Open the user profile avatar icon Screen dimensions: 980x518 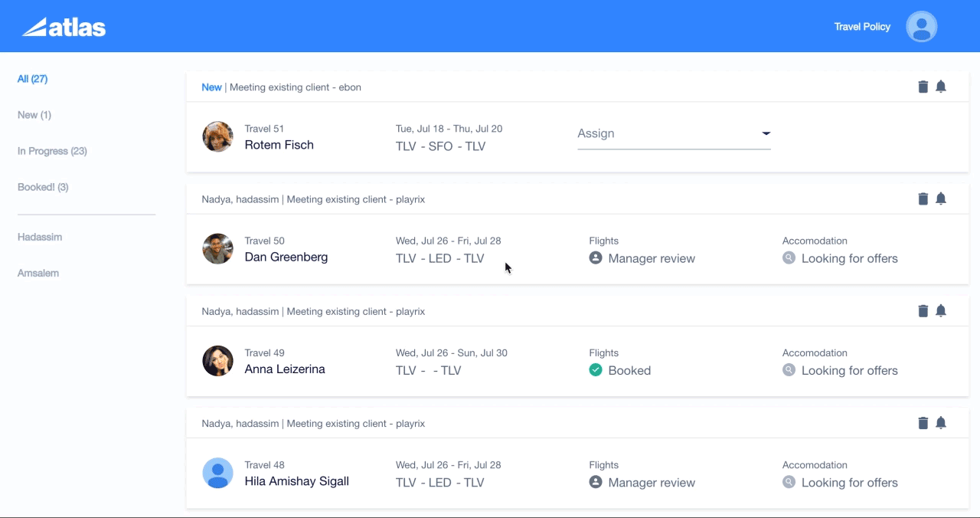(922, 27)
